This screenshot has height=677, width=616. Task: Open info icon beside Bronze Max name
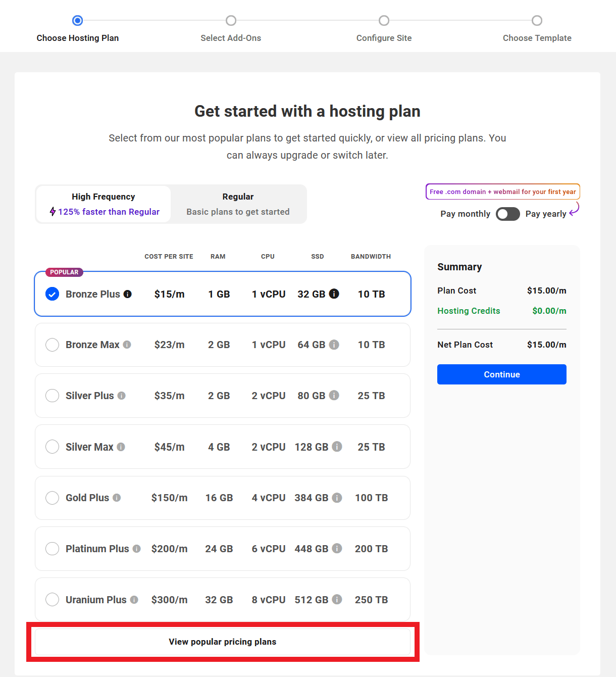[x=127, y=345]
